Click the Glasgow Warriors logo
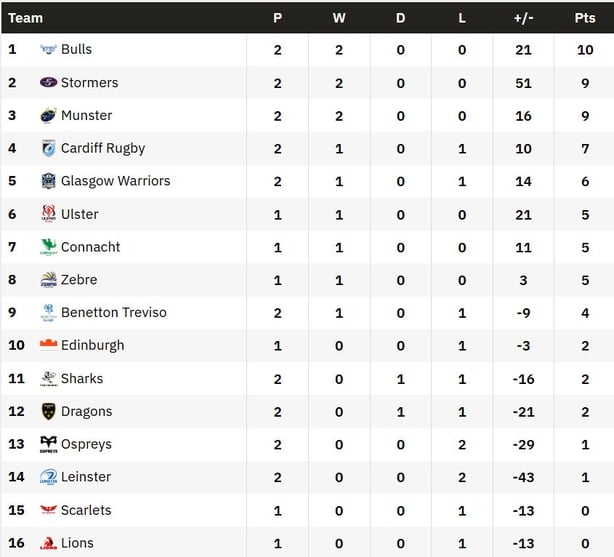 click(48, 181)
